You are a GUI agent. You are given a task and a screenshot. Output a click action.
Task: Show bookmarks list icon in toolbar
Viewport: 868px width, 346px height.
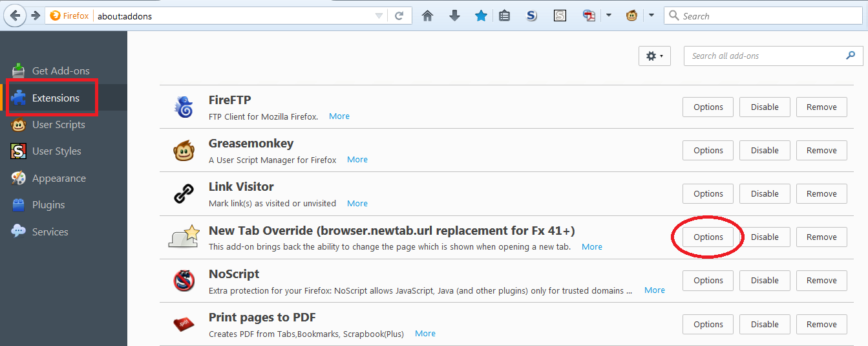(505, 16)
